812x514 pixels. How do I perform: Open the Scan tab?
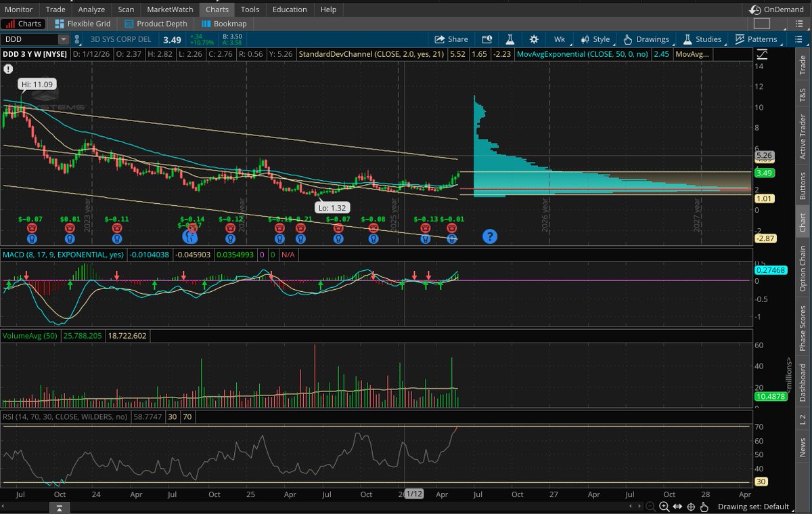[126, 9]
